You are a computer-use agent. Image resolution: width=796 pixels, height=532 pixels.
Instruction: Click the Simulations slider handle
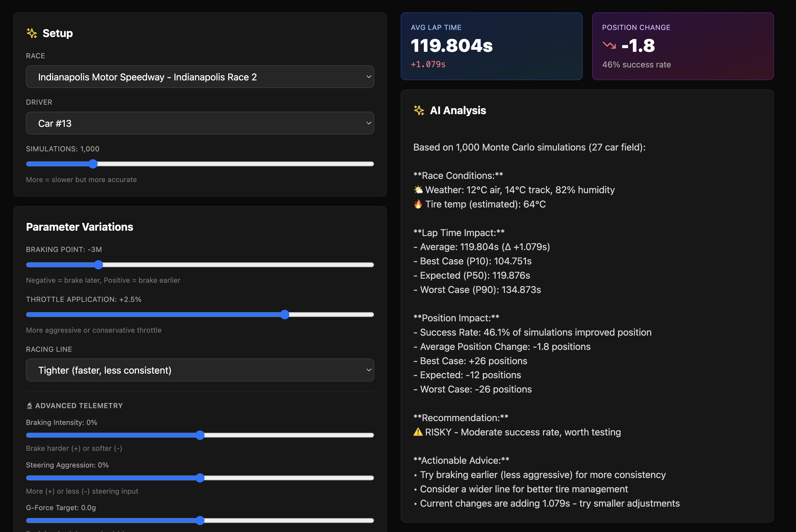tap(93, 164)
